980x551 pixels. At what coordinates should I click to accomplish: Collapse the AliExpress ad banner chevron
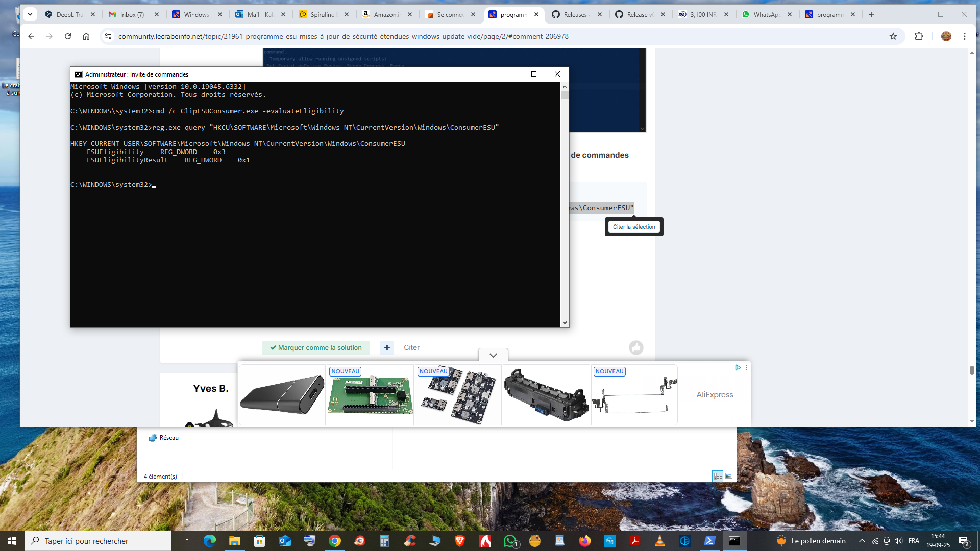[x=493, y=355]
